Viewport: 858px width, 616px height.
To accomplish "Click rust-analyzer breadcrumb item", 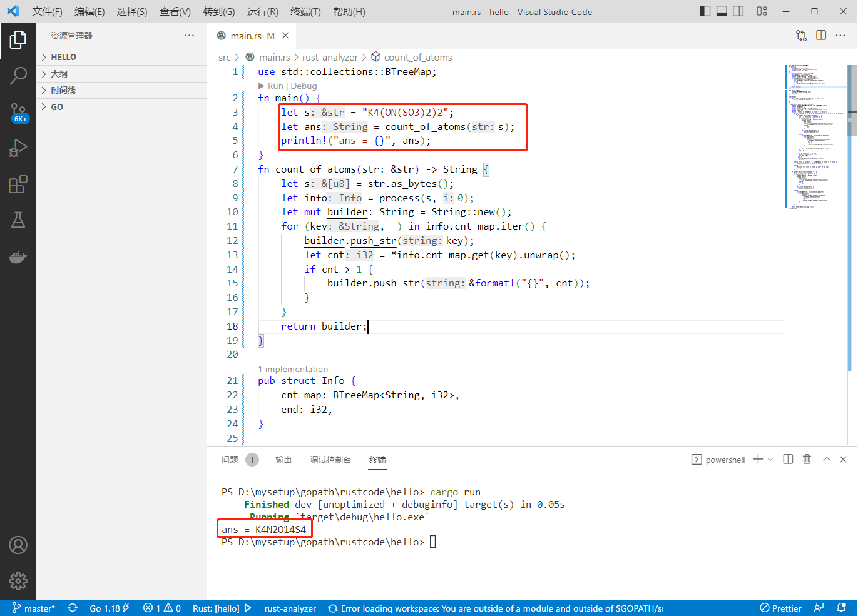I will click(330, 57).
